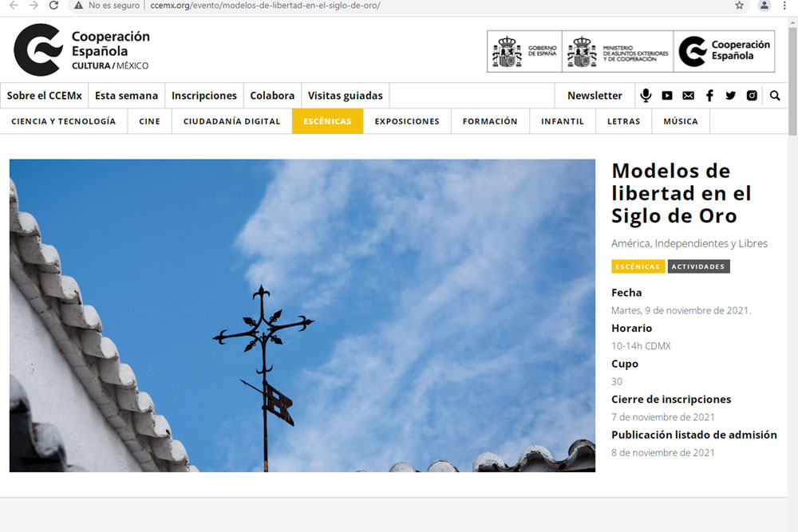
Task: Open the Twitter bird icon
Action: tap(730, 96)
